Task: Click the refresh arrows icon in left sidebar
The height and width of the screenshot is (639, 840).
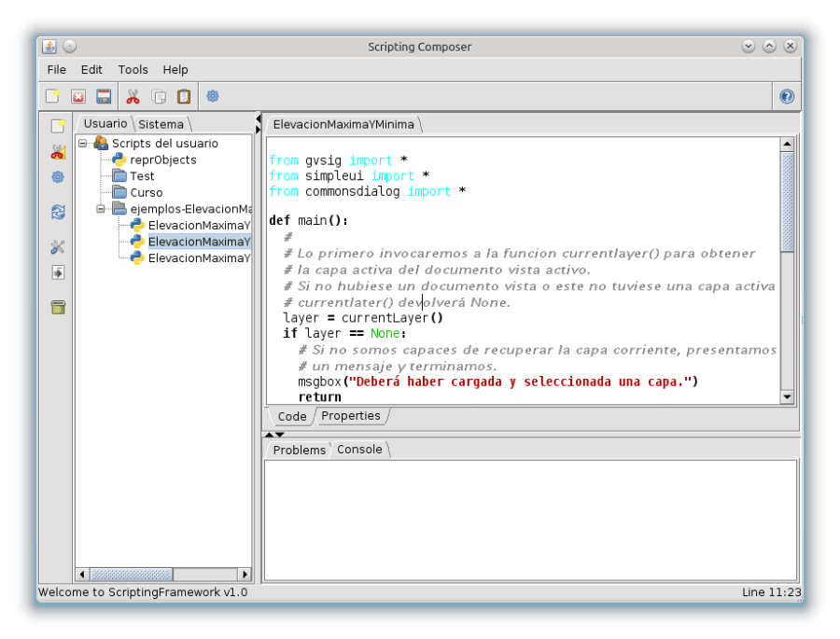Action: [58, 213]
